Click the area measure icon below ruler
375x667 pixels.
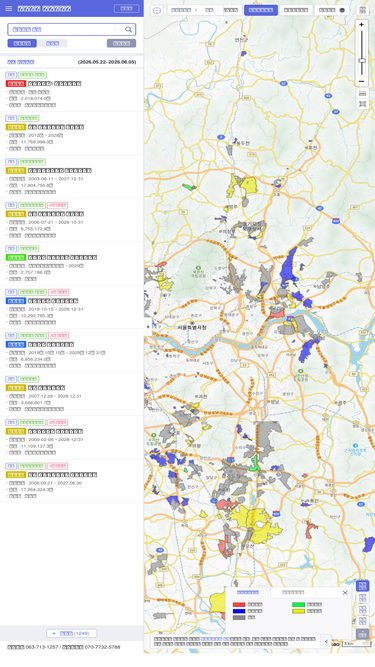362,104
